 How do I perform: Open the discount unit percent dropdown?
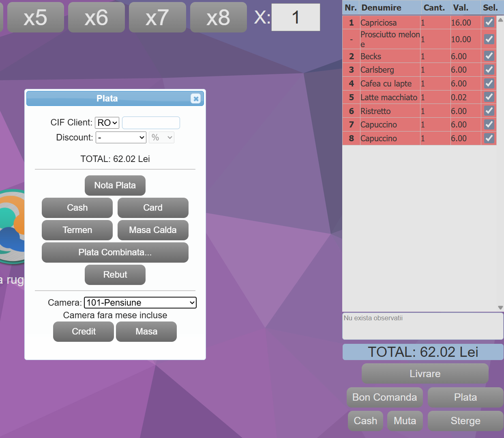[161, 137]
